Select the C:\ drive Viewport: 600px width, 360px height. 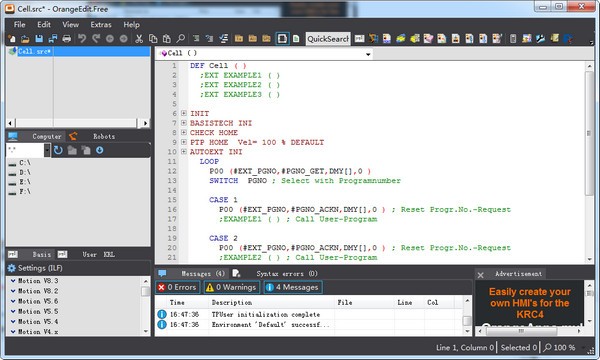(x=25, y=163)
